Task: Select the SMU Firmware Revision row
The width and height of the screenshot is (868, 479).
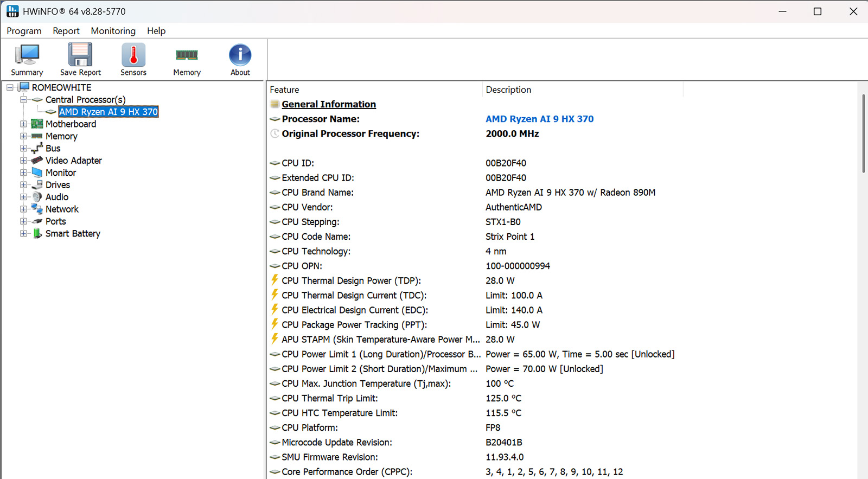Action: (x=562, y=457)
